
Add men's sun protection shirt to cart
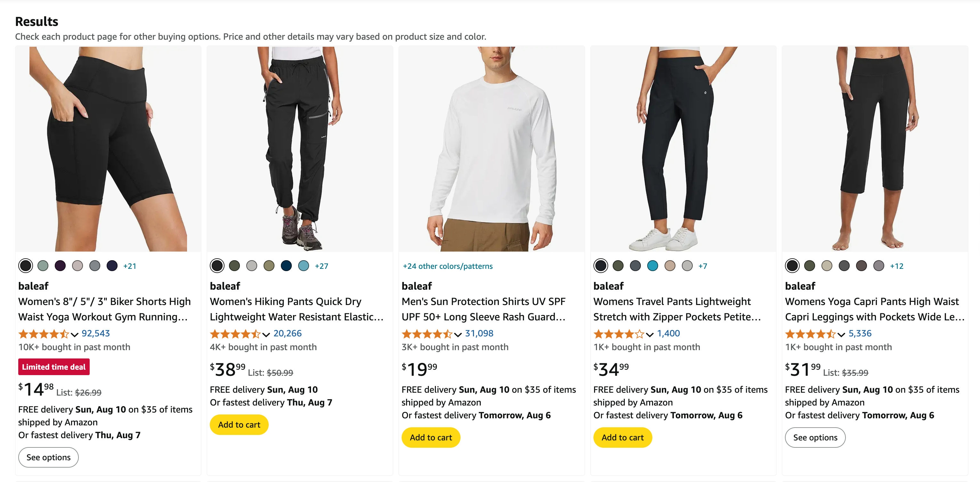[431, 438]
